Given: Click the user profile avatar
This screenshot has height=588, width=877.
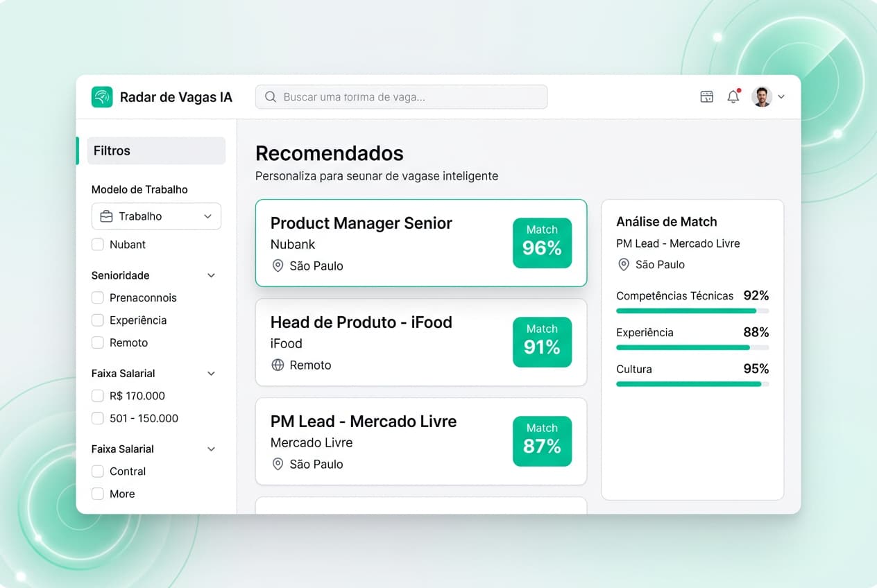Looking at the screenshot, I should coord(762,97).
